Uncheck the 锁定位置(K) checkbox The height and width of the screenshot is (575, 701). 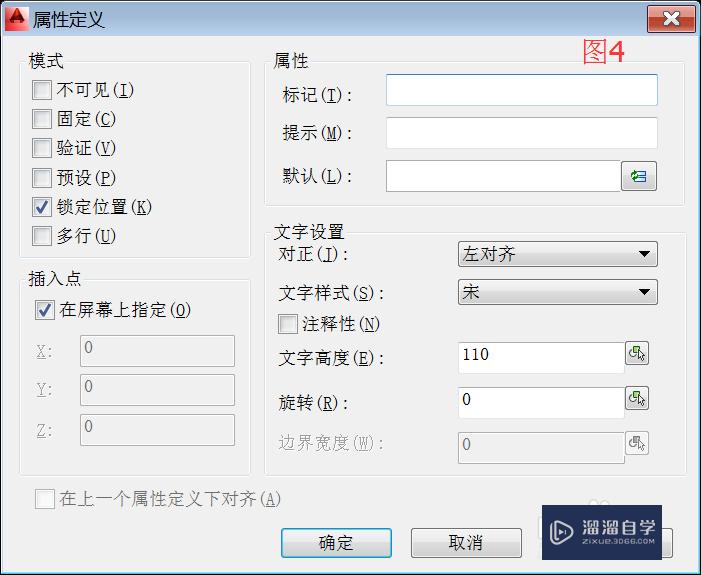(42, 207)
